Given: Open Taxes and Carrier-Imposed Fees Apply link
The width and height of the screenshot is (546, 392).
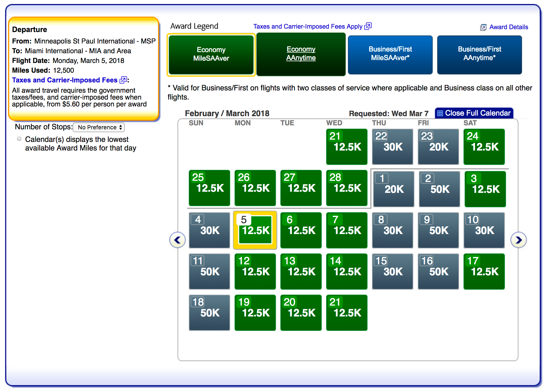Looking at the screenshot, I should click(308, 27).
